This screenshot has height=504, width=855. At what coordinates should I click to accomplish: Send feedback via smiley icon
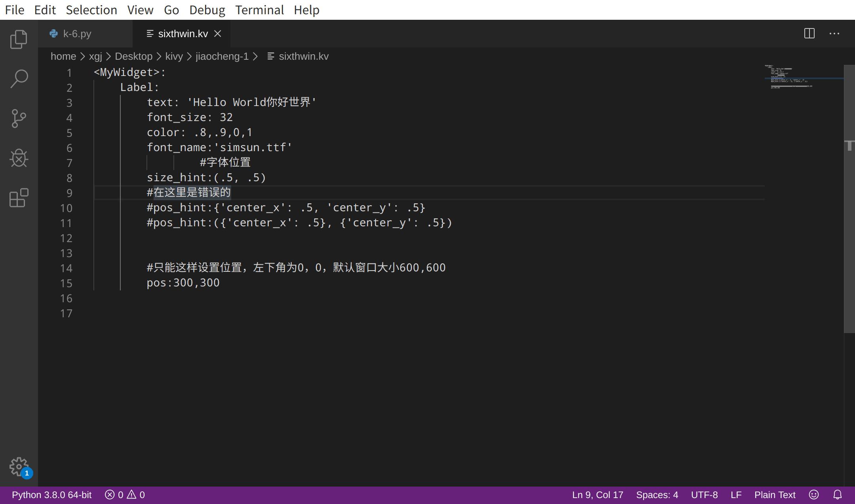click(813, 495)
